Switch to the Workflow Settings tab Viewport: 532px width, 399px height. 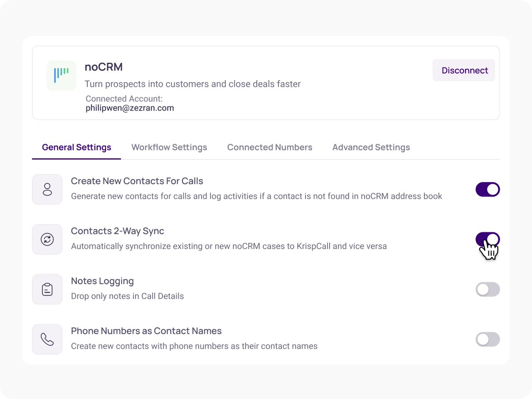coord(169,147)
